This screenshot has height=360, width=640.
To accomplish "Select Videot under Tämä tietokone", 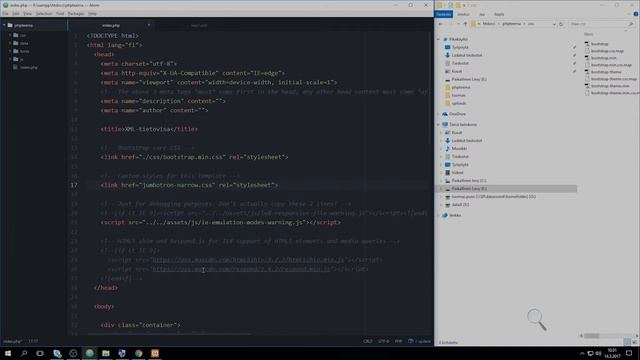I will click(x=457, y=173).
